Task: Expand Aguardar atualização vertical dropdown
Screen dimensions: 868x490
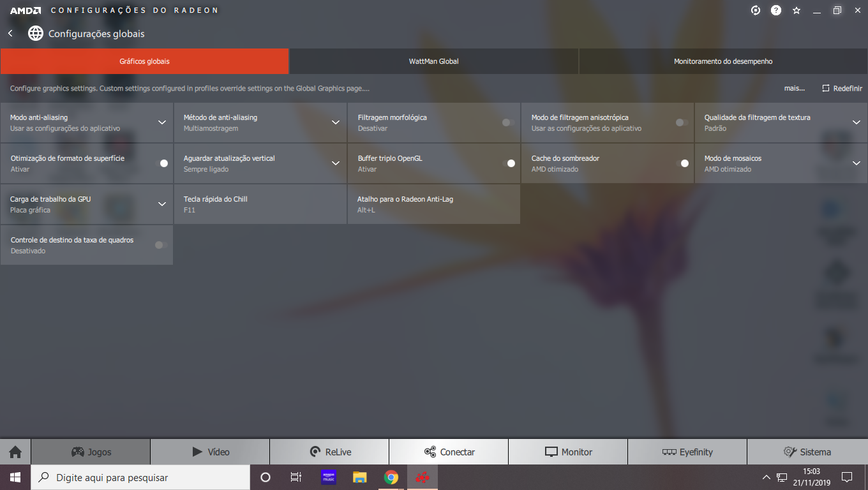Action: (336, 163)
